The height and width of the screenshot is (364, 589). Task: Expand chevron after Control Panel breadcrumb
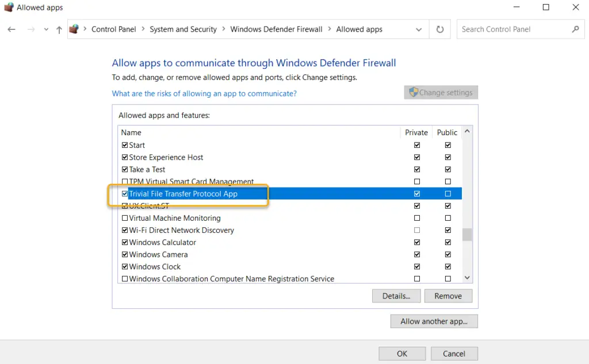point(143,29)
